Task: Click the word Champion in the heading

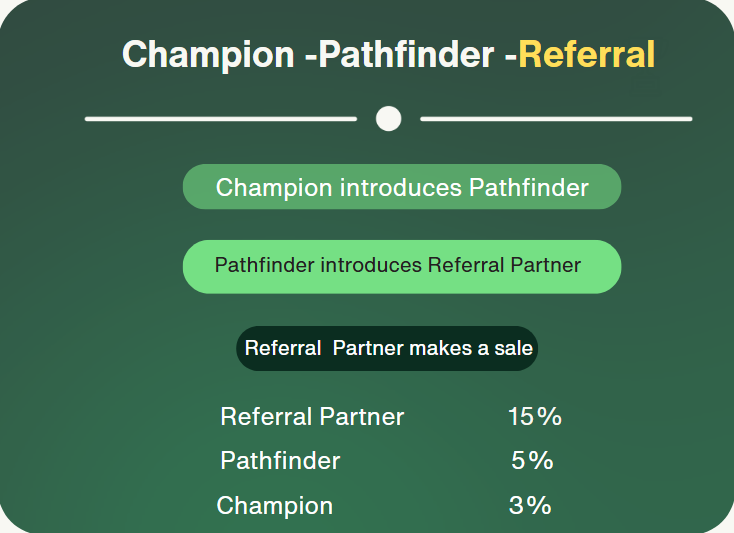Action: click(208, 54)
